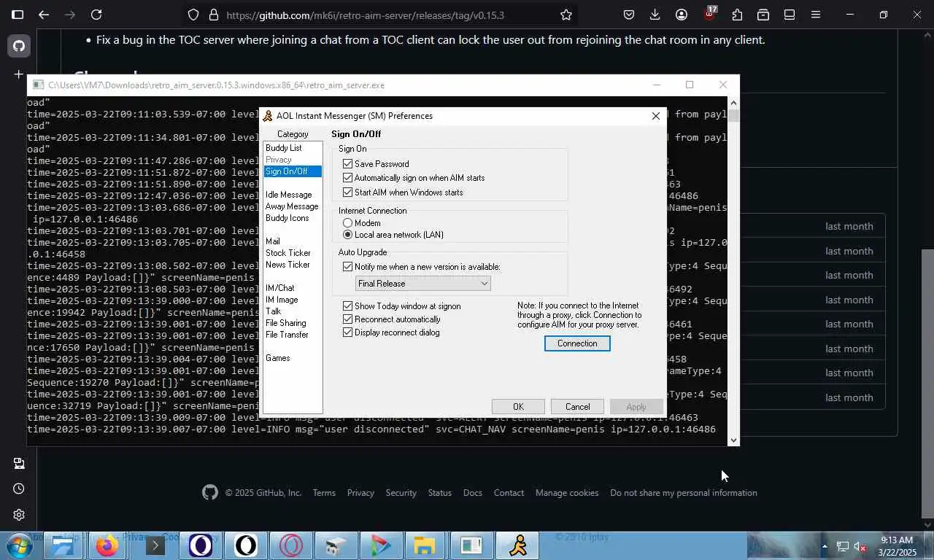Image resolution: width=934 pixels, height=560 pixels.
Task: Toggle Start AIM when Windows starts
Action: (x=347, y=192)
